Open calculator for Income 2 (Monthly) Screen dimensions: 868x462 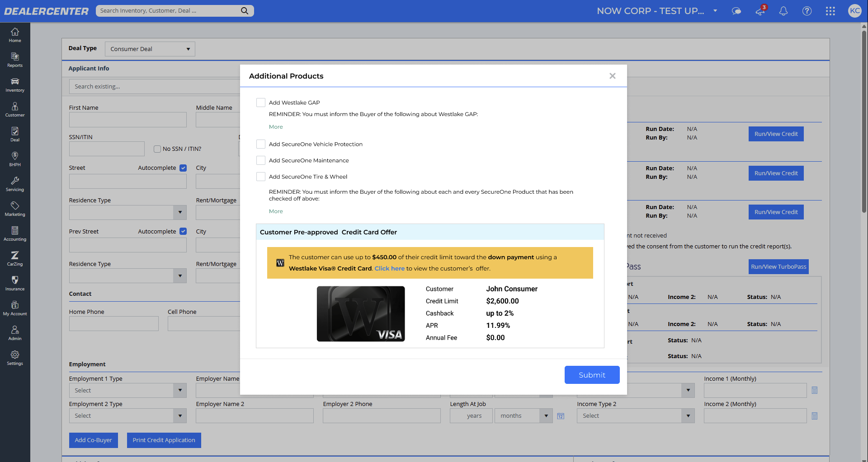(x=815, y=416)
